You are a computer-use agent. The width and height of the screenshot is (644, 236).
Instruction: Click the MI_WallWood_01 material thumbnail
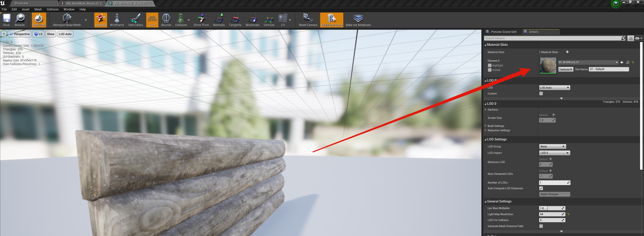coord(548,66)
